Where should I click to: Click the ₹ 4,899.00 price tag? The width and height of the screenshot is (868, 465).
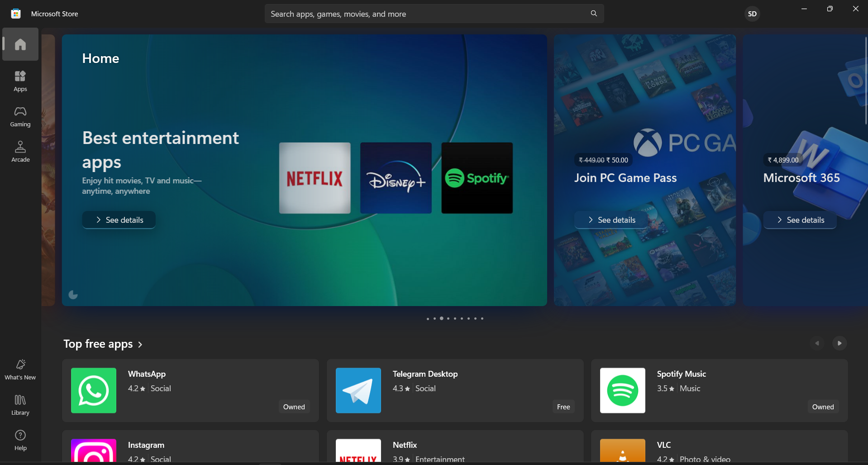pyautogui.click(x=783, y=160)
